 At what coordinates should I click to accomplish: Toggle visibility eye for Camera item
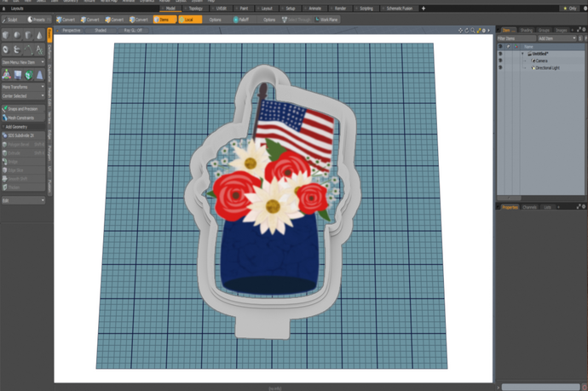(x=500, y=60)
